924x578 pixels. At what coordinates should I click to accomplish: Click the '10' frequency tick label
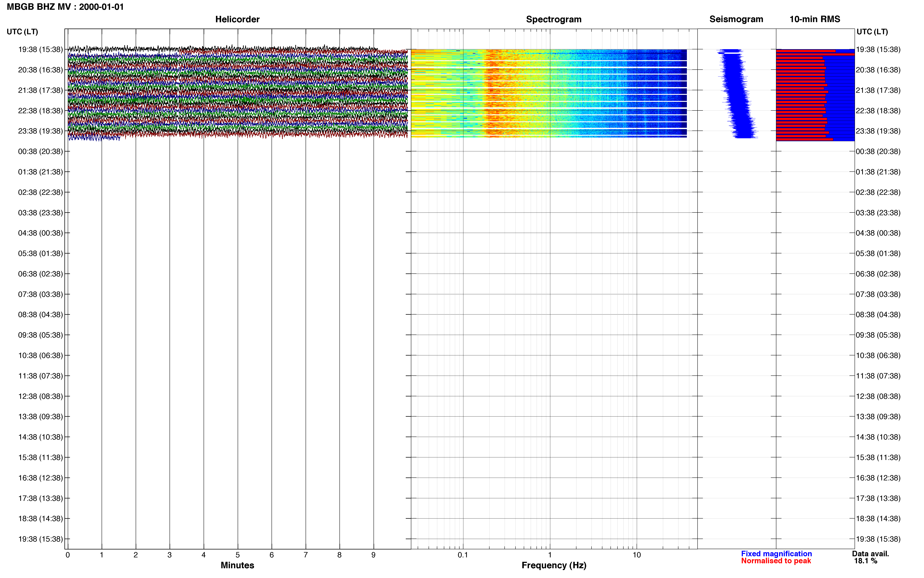coord(637,555)
